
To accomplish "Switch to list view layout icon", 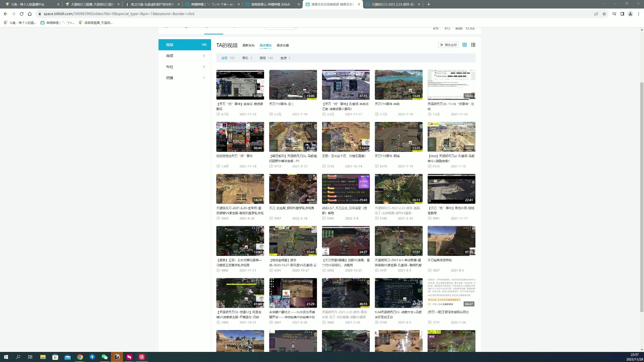I will pyautogui.click(x=473, y=45).
